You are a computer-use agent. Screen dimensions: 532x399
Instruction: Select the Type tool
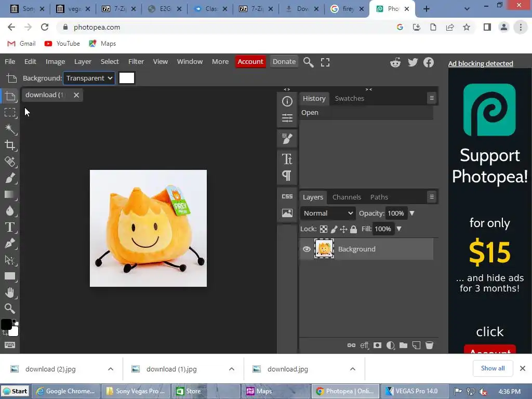tap(10, 227)
